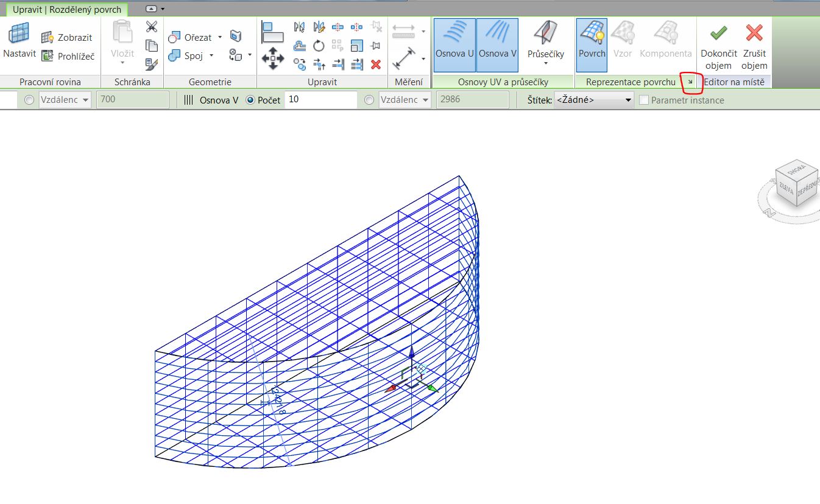Click the Rotate tool icon

click(x=319, y=46)
